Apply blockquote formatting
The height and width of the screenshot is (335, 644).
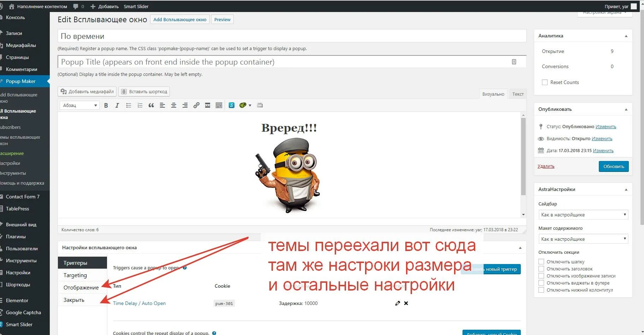(x=151, y=105)
